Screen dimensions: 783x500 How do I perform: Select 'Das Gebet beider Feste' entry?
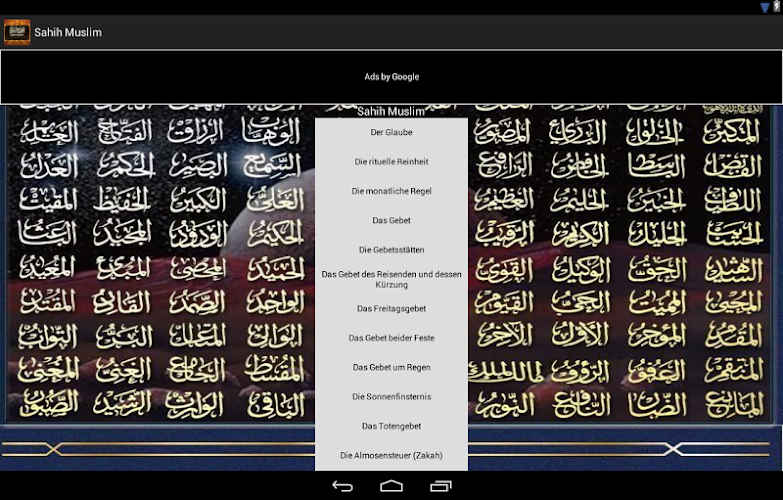[392, 338]
